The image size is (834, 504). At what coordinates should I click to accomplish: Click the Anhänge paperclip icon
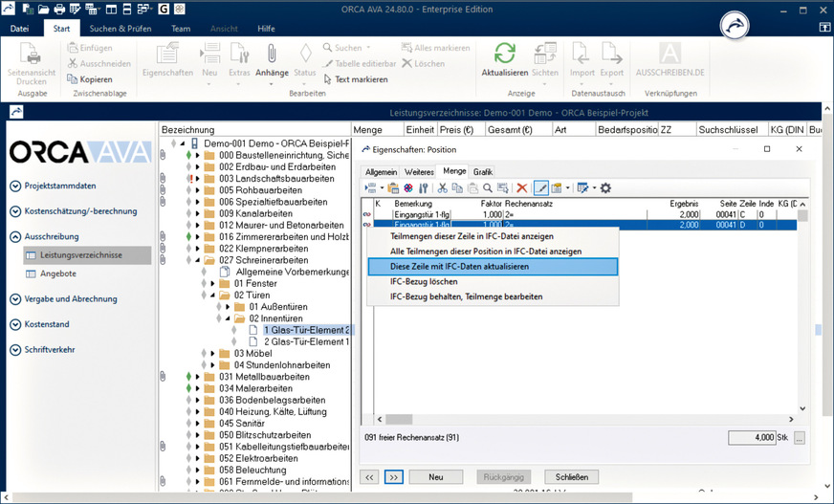(x=271, y=54)
